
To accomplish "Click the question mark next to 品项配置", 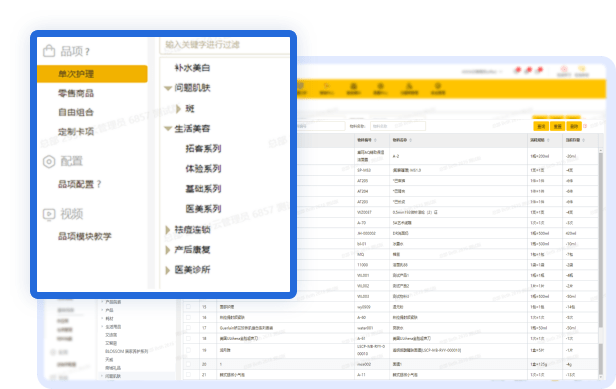I will coord(99,184).
